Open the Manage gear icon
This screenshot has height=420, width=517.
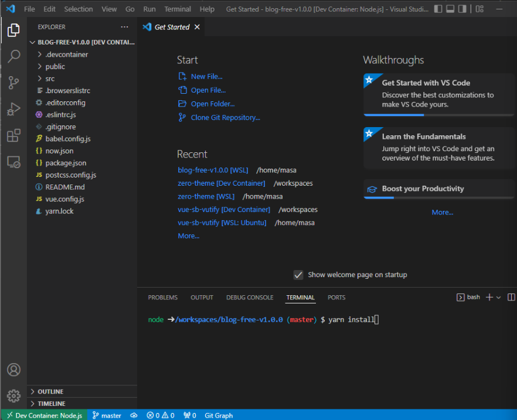[x=13, y=396]
